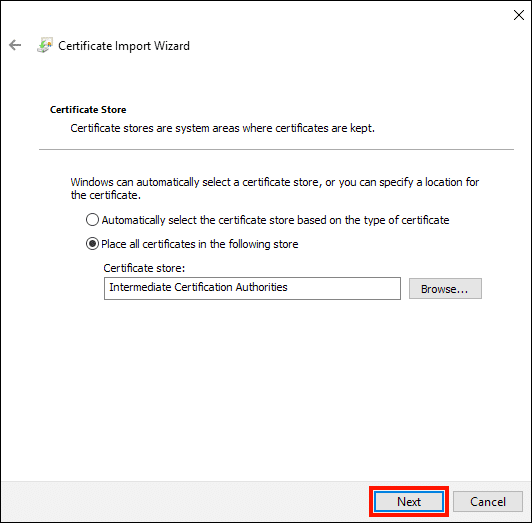
Task: Click the gray footer bar left of Next
Action: [185, 502]
